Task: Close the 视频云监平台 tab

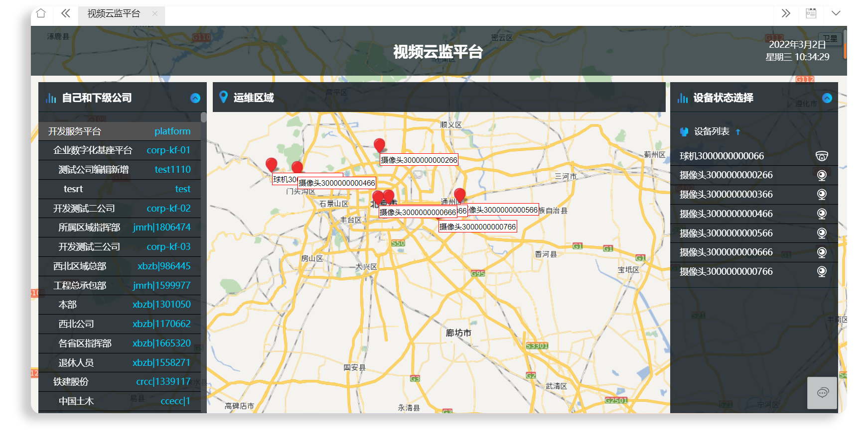Action: (155, 13)
